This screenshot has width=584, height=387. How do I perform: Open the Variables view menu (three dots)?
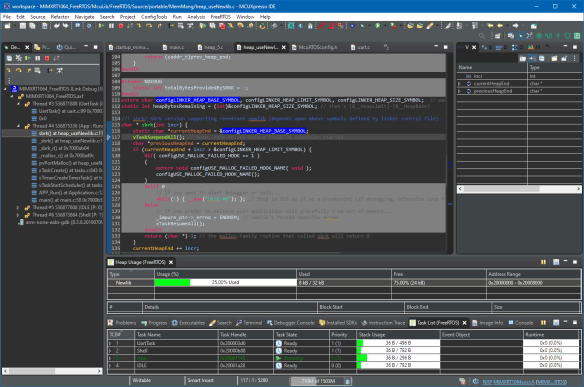(x=574, y=58)
